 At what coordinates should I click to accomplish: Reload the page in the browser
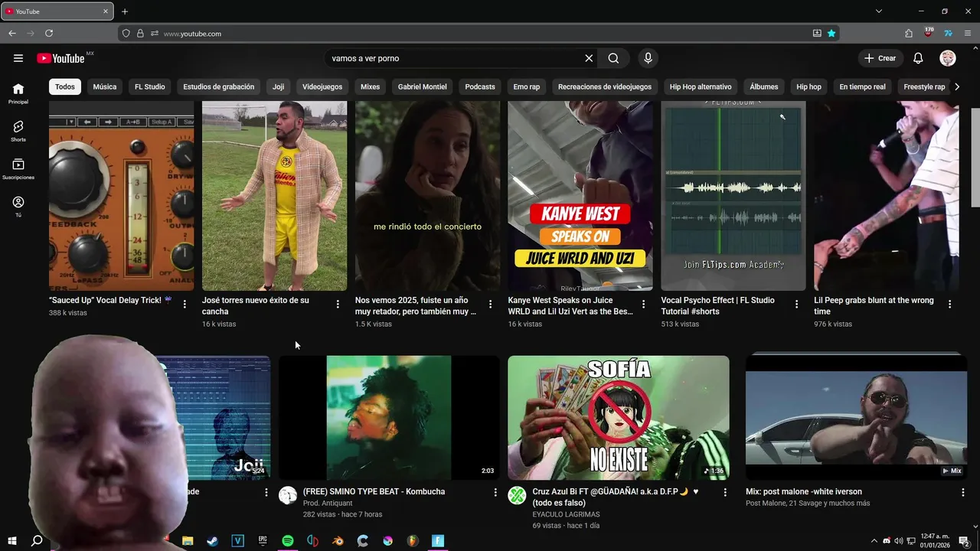(49, 34)
